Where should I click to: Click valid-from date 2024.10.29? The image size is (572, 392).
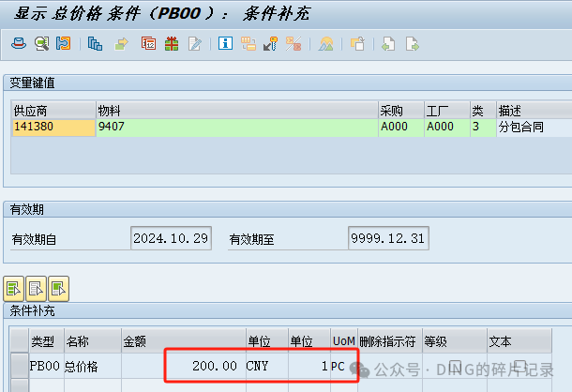point(171,238)
